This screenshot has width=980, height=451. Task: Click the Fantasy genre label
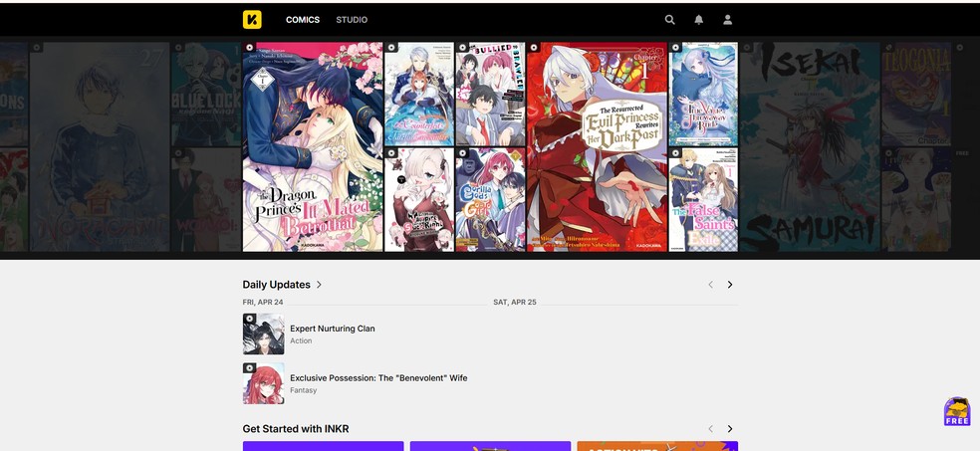pyautogui.click(x=303, y=390)
